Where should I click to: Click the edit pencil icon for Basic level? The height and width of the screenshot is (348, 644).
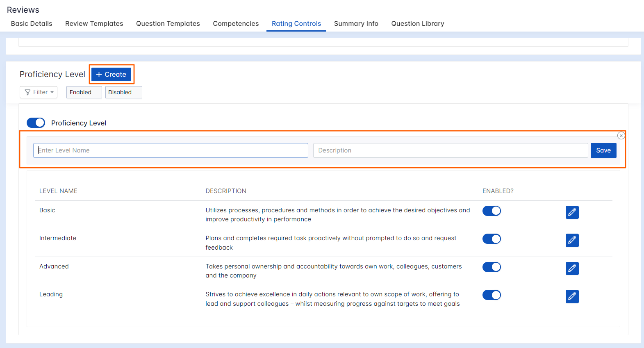(572, 212)
